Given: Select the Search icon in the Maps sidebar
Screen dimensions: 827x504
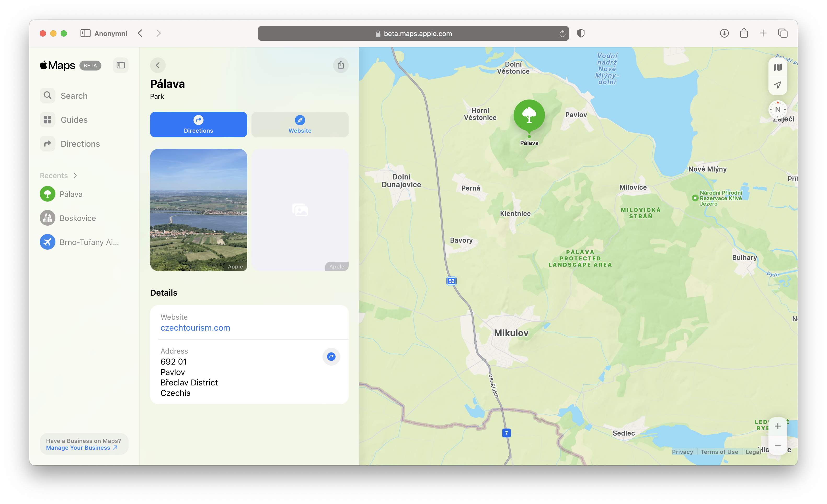Looking at the screenshot, I should pos(47,95).
